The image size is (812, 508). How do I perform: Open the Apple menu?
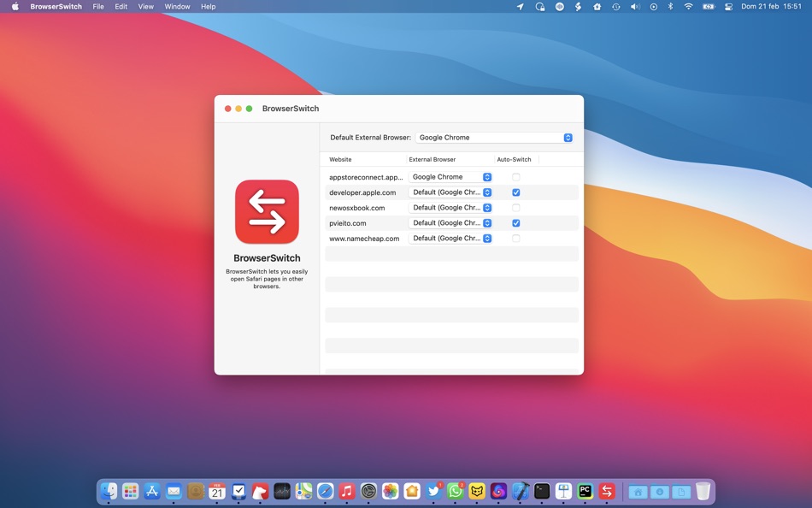[x=15, y=6]
